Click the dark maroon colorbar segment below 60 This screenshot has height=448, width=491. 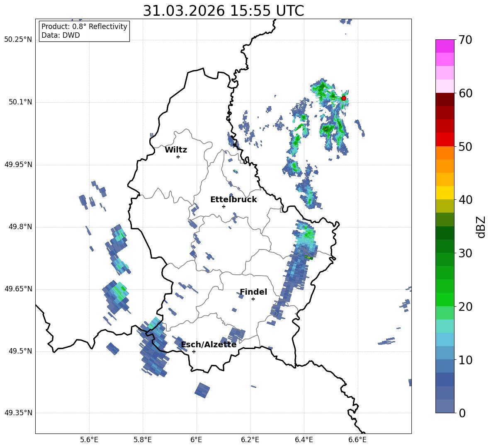[445, 99]
